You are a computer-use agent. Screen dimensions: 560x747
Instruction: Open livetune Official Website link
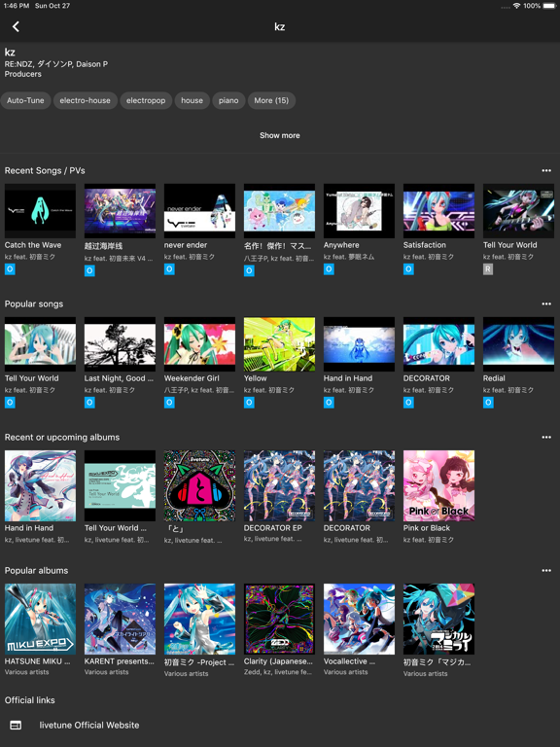[x=89, y=725]
